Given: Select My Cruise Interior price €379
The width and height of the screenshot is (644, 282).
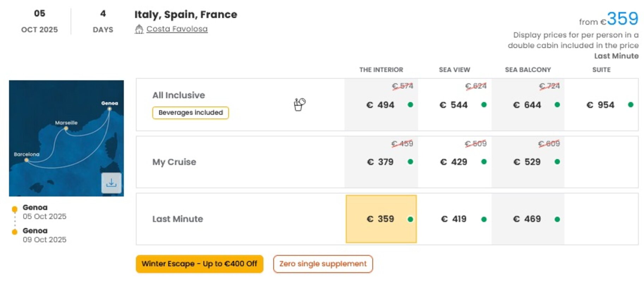Looking at the screenshot, I should pyautogui.click(x=381, y=162).
